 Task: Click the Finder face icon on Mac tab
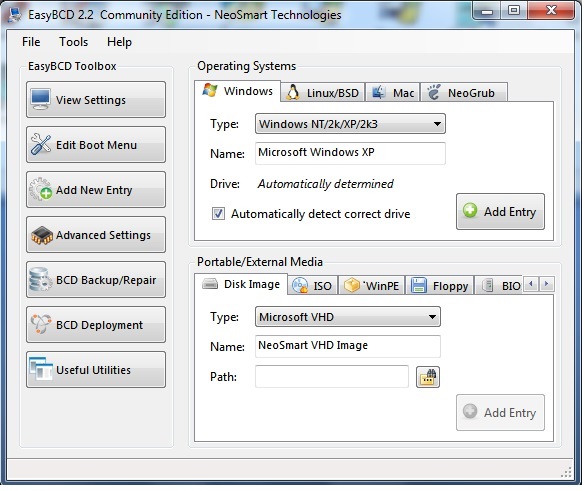378,92
